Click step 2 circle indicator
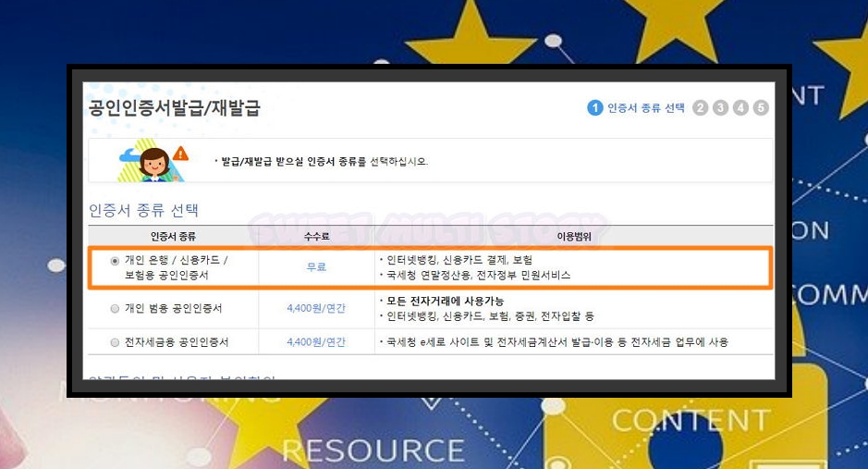Screen dimensions: 868x469 [701, 107]
